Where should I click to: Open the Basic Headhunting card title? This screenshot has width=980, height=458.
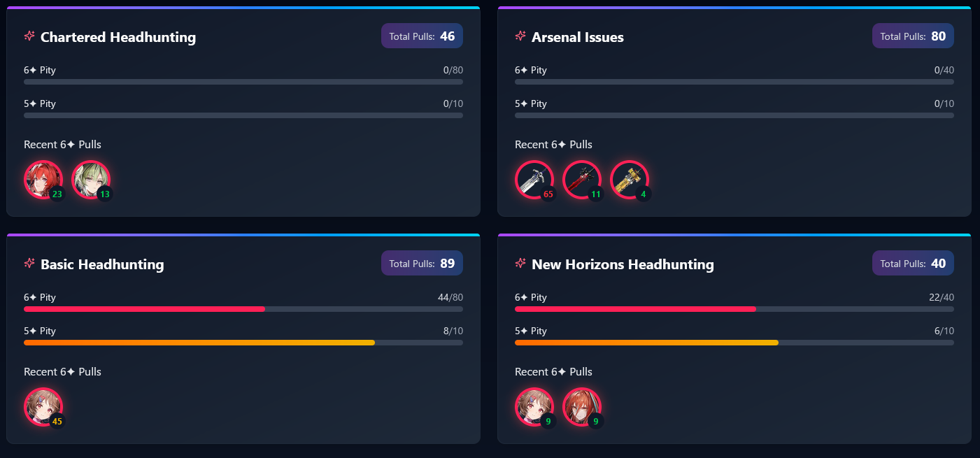102,264
